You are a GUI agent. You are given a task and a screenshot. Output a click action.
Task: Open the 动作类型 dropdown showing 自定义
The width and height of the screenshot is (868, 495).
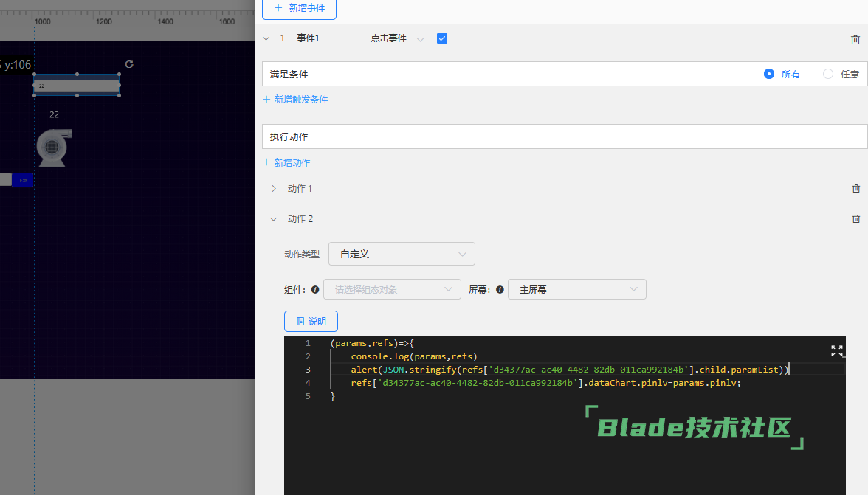402,254
